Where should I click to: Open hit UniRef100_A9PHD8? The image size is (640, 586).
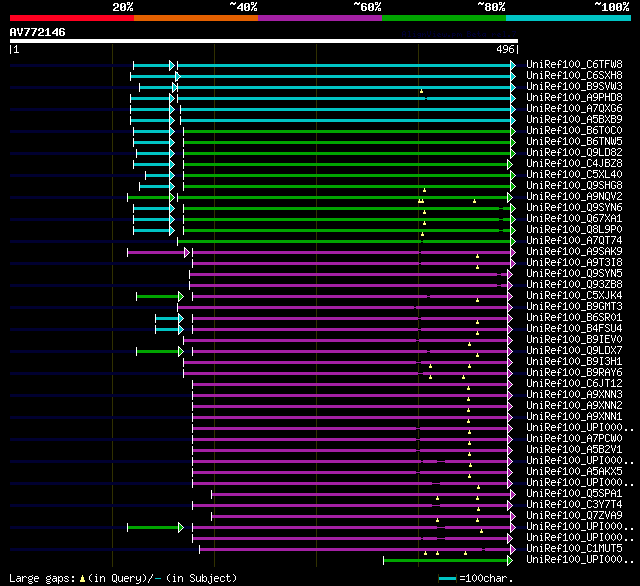574,98
